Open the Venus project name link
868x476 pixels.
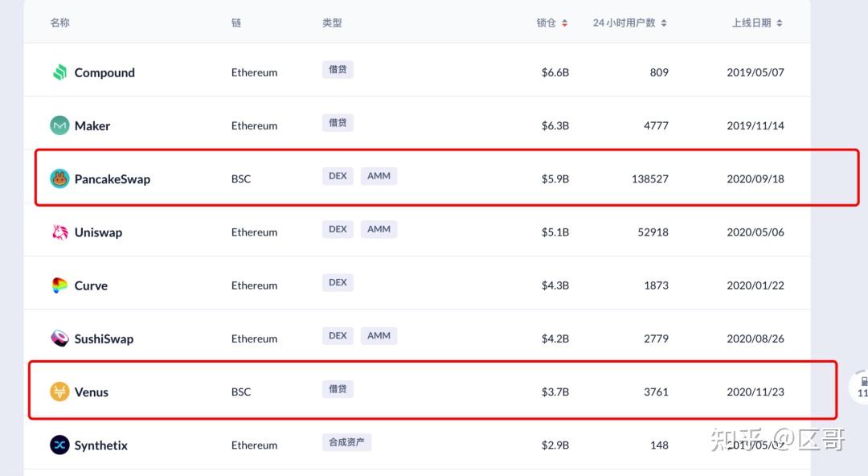coord(92,392)
